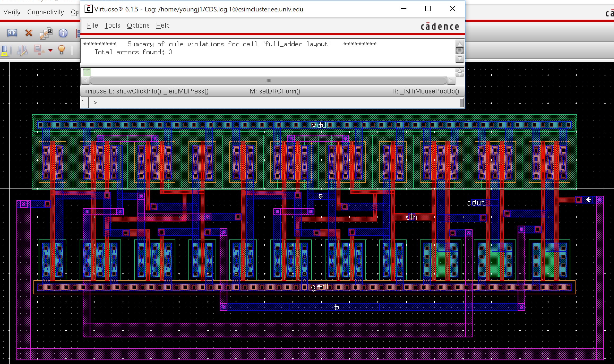Open the File menu in log window
The width and height of the screenshot is (614, 364).
(92, 25)
